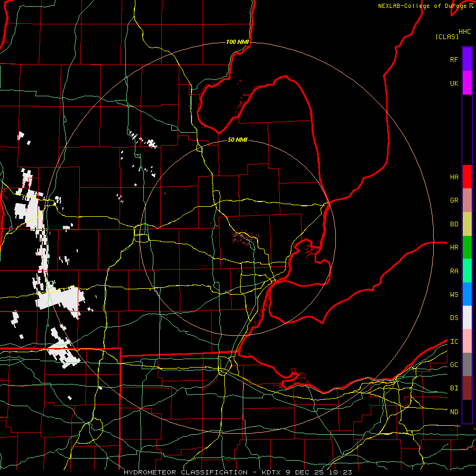Click the '50 NMI' range ring label

click(x=237, y=140)
